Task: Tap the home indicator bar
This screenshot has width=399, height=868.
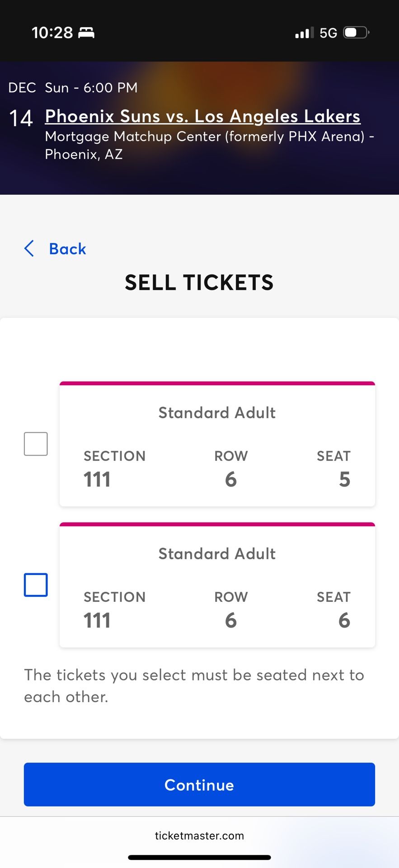Action: point(199,857)
